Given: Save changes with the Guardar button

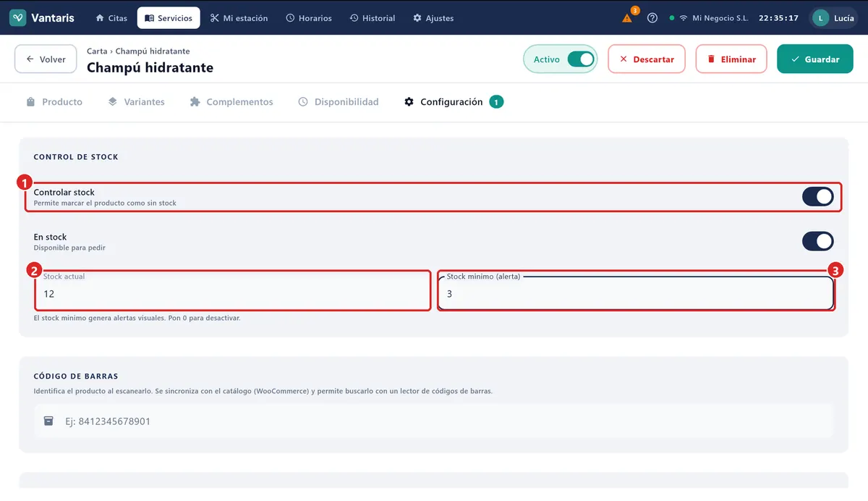Looking at the screenshot, I should (815, 59).
